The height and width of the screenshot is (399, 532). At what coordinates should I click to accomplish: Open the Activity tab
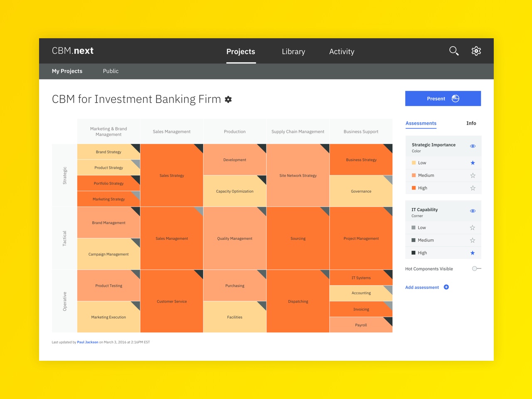coord(342,52)
